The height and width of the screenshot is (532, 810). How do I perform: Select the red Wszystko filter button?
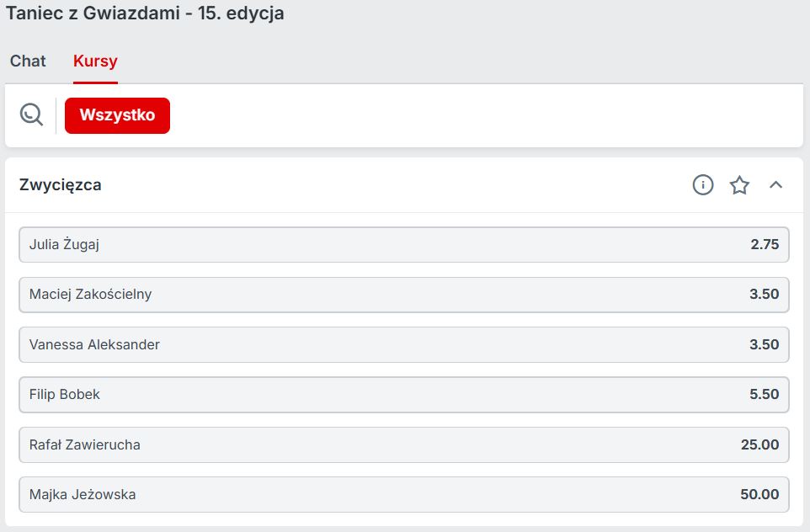pyautogui.click(x=117, y=115)
